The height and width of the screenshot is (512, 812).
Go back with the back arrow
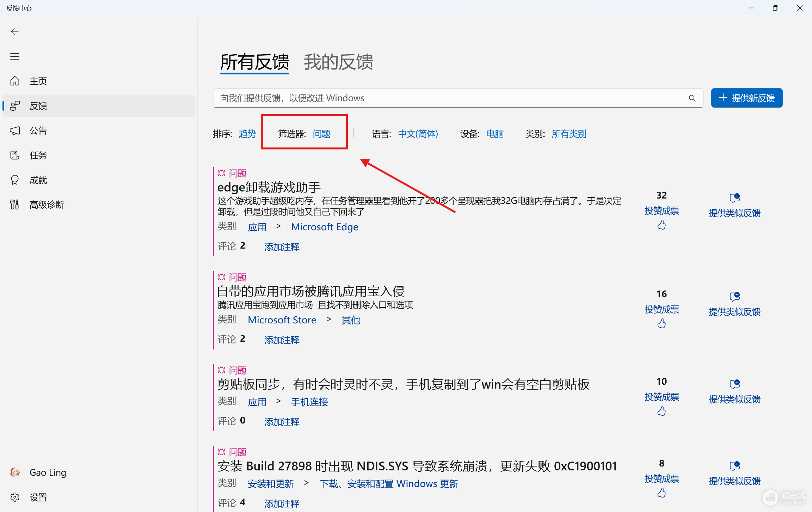coord(15,32)
